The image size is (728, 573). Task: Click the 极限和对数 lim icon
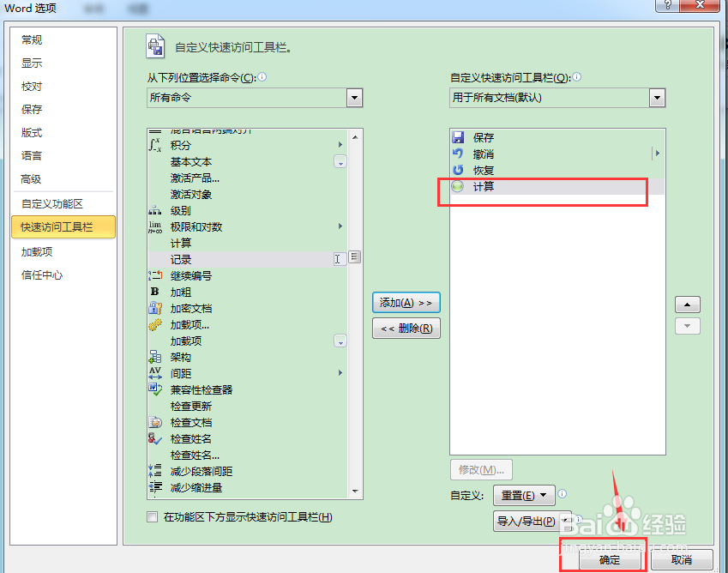click(154, 227)
